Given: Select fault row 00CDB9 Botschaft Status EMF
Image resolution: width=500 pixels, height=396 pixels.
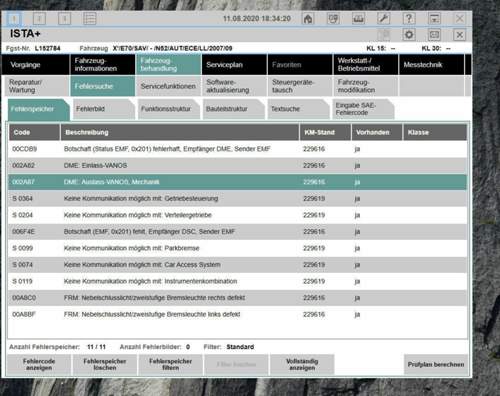Looking at the screenshot, I should click(x=237, y=149).
